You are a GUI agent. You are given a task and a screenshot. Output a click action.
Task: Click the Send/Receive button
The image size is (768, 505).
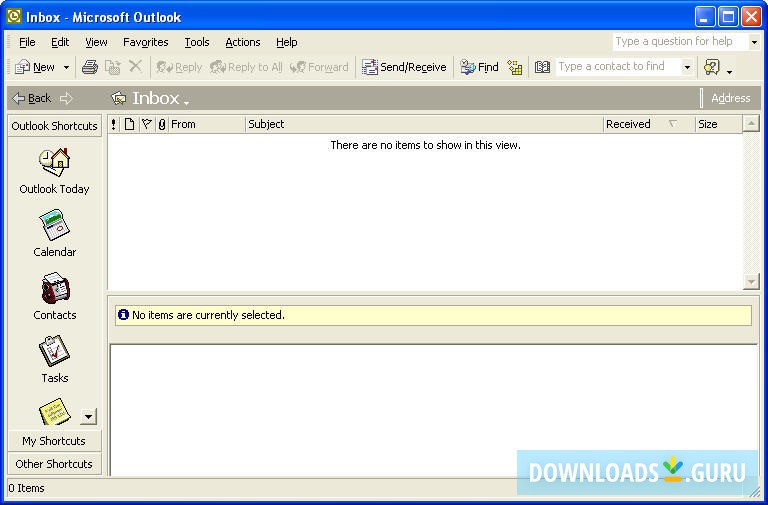coord(404,67)
